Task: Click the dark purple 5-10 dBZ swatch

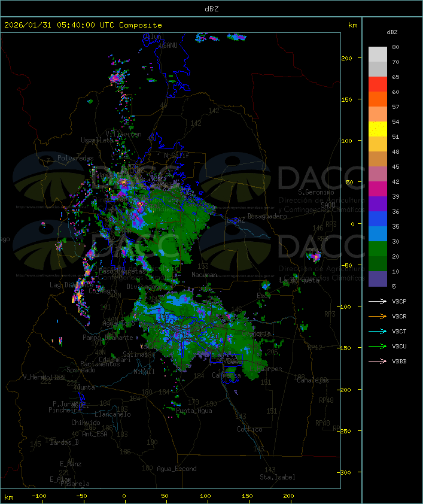Action: pyautogui.click(x=378, y=279)
